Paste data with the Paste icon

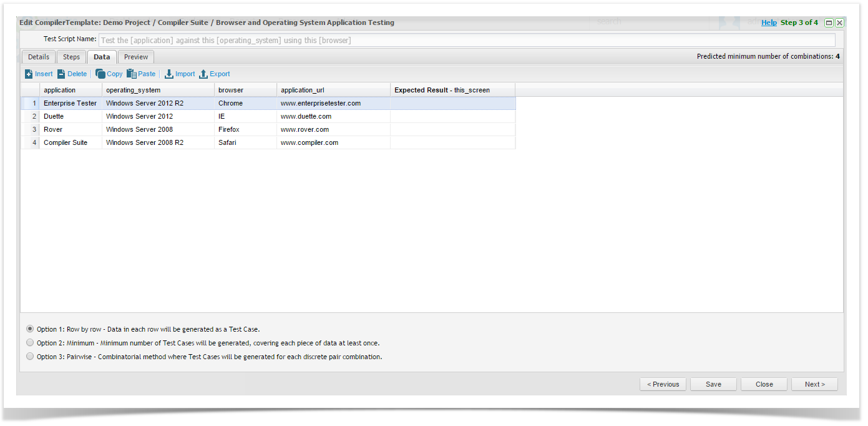click(x=132, y=74)
